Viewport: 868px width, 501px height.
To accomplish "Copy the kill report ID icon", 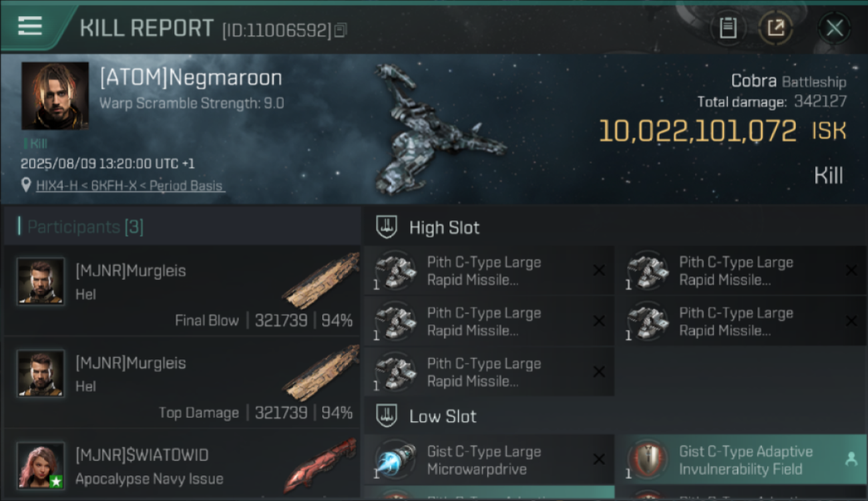I will click(341, 30).
